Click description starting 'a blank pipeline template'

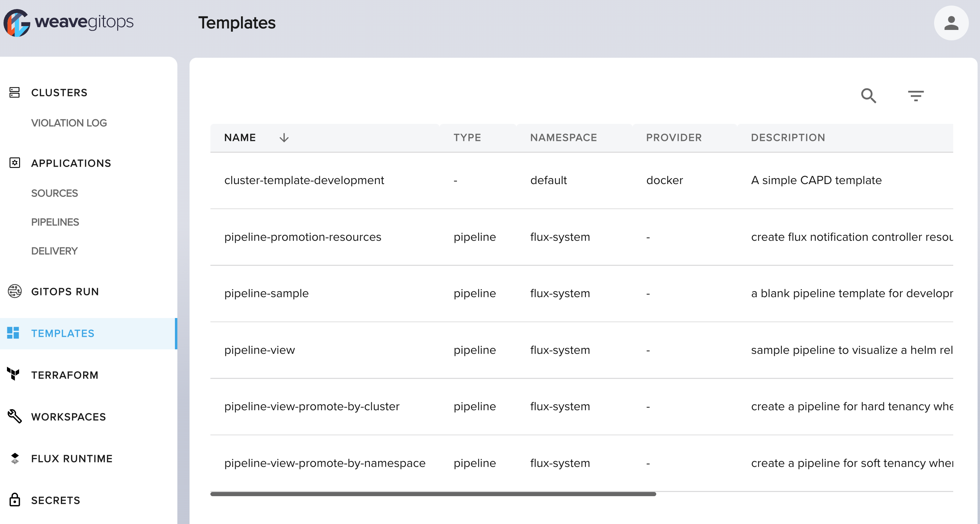[x=852, y=293]
